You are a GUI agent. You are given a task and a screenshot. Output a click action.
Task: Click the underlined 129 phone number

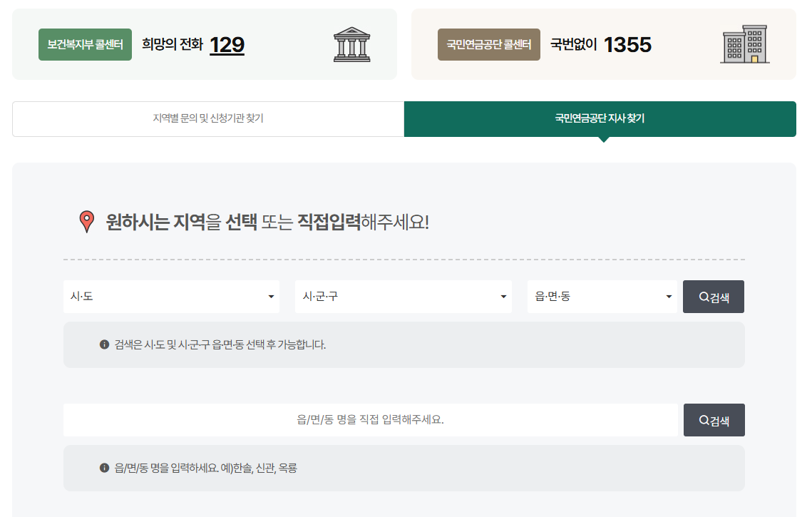coord(227,44)
